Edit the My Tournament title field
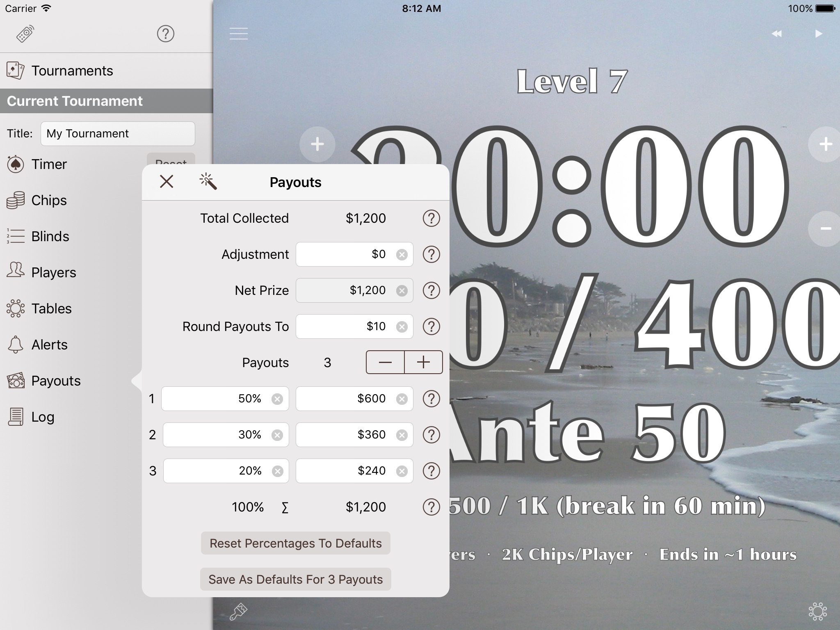The image size is (840, 630). (x=118, y=134)
